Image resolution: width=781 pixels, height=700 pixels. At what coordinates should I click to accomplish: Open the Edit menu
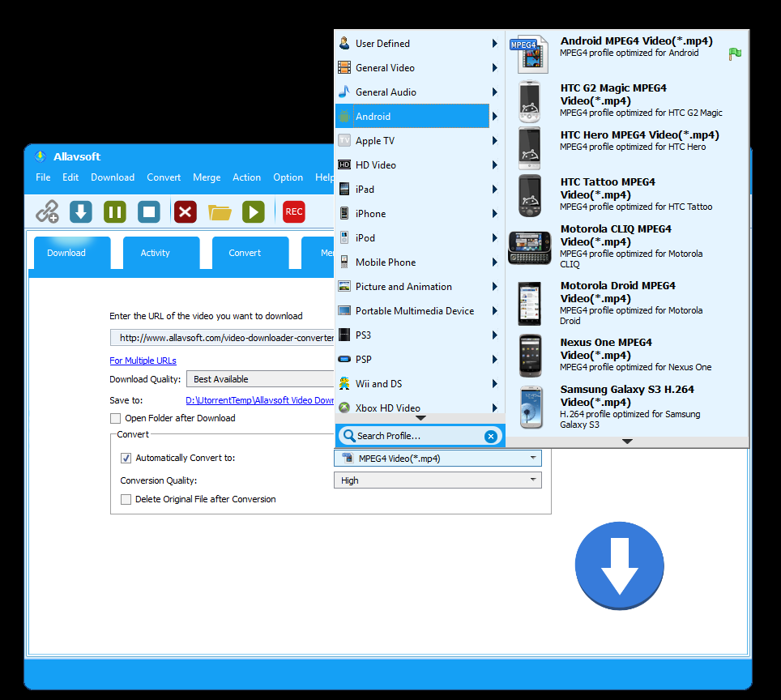pos(70,177)
